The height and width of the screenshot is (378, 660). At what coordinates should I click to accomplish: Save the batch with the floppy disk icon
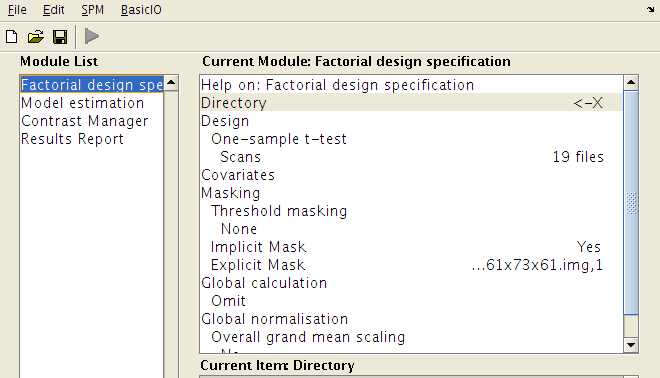click(x=60, y=37)
